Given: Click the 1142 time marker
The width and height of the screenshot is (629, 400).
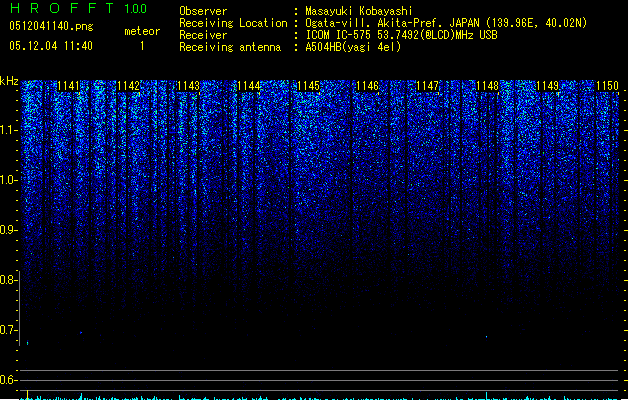Looking at the screenshot, I should [128, 86].
